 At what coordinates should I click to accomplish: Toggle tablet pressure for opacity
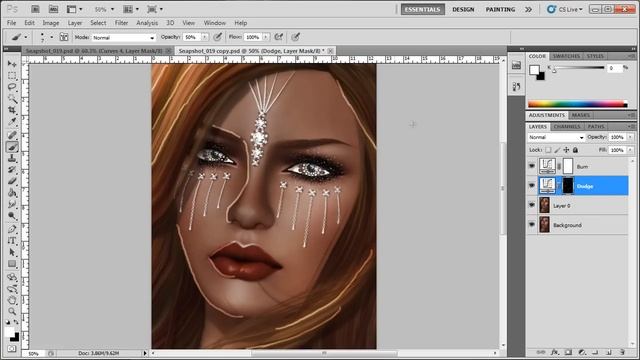(218, 37)
